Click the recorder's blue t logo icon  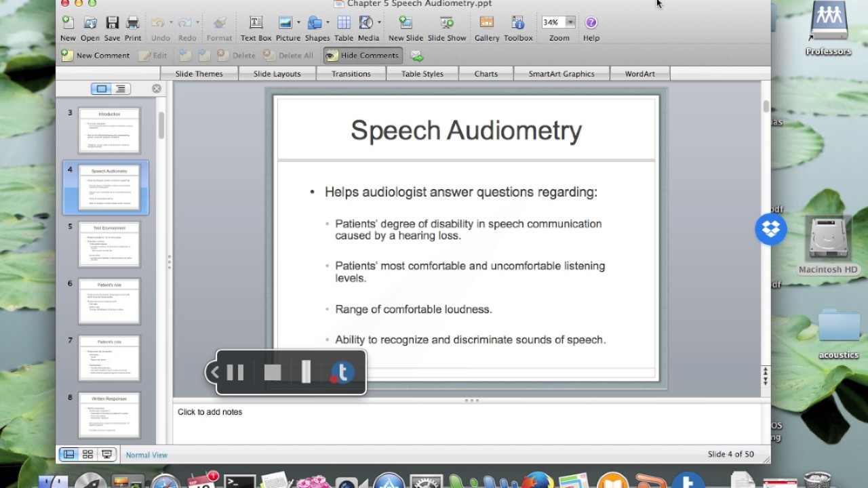point(342,372)
